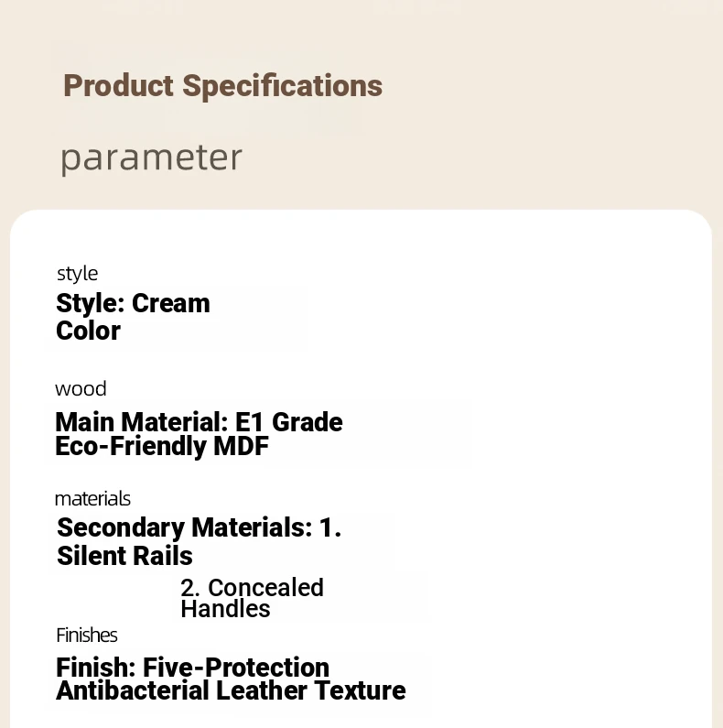Click the small wood label

pyautogui.click(x=81, y=388)
